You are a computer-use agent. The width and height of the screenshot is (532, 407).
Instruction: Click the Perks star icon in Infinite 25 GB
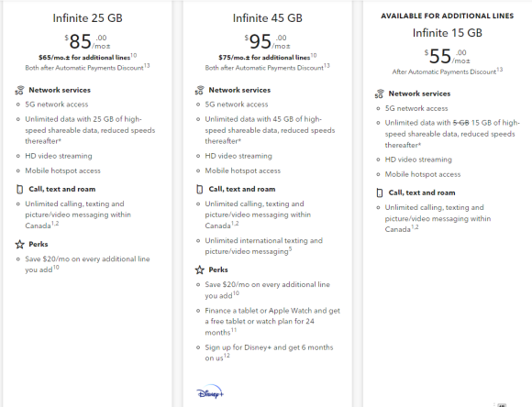click(x=19, y=244)
